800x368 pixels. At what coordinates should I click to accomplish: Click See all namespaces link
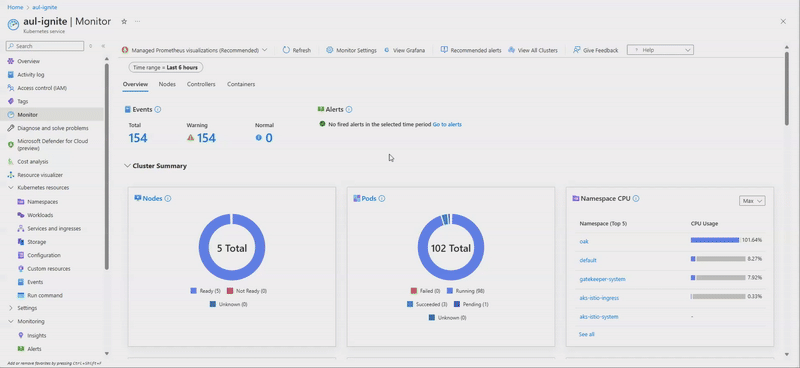[587, 334]
